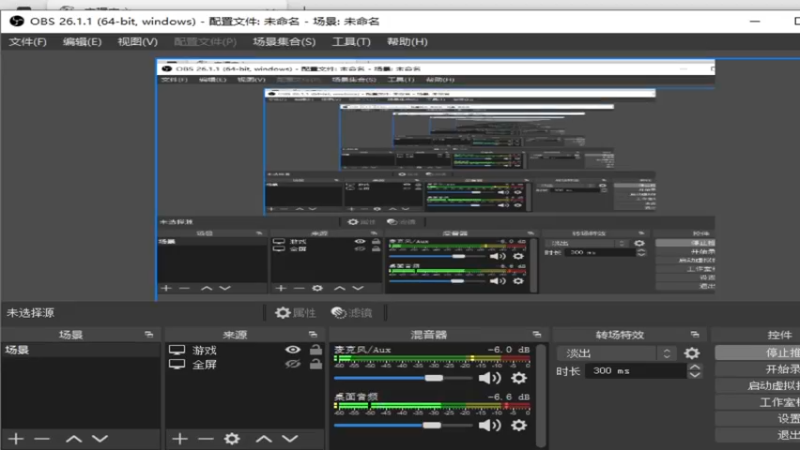Add a new source with plus icon
Image resolution: width=800 pixels, height=450 pixels.
pyautogui.click(x=180, y=438)
